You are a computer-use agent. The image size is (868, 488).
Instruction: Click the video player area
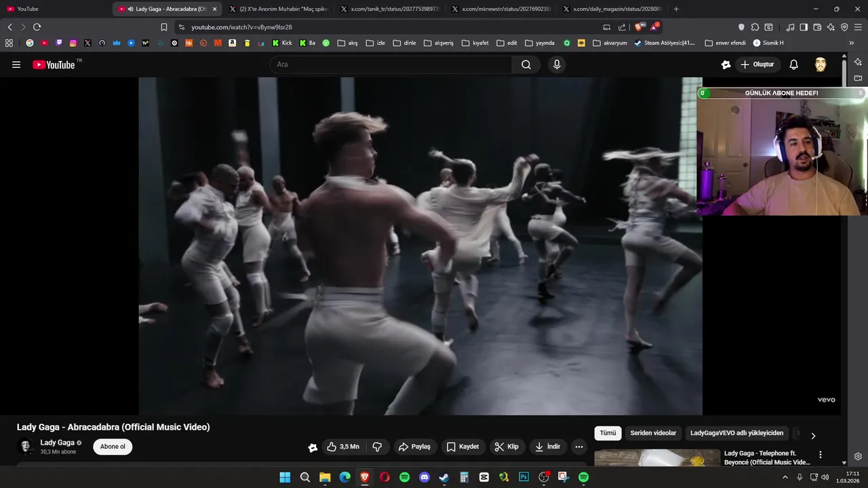(x=420, y=245)
